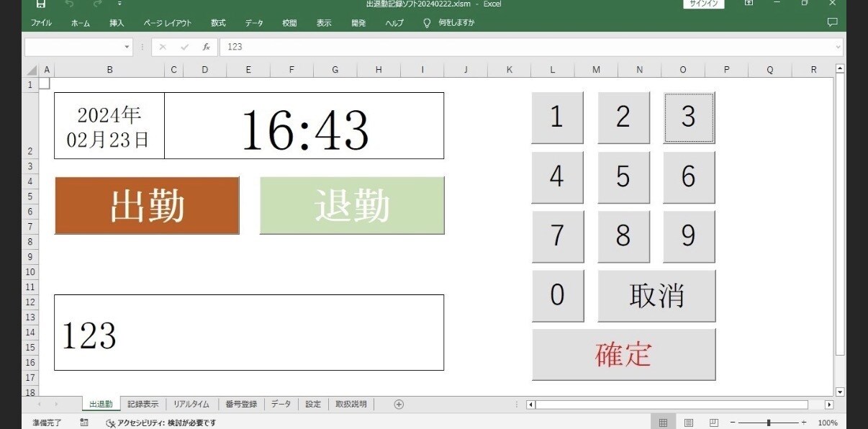The height and width of the screenshot is (429, 868).
Task: Click the formula bar showing 123
Action: pyautogui.click(x=525, y=47)
